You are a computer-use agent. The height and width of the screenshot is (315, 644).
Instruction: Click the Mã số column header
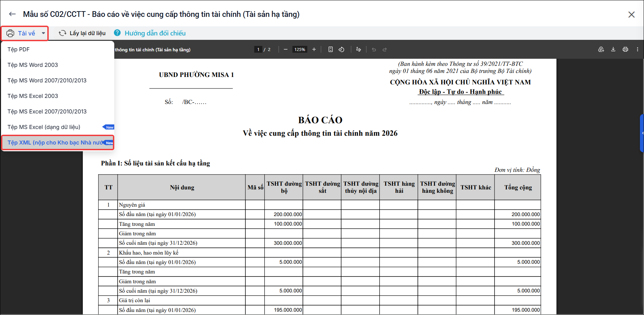pos(255,187)
